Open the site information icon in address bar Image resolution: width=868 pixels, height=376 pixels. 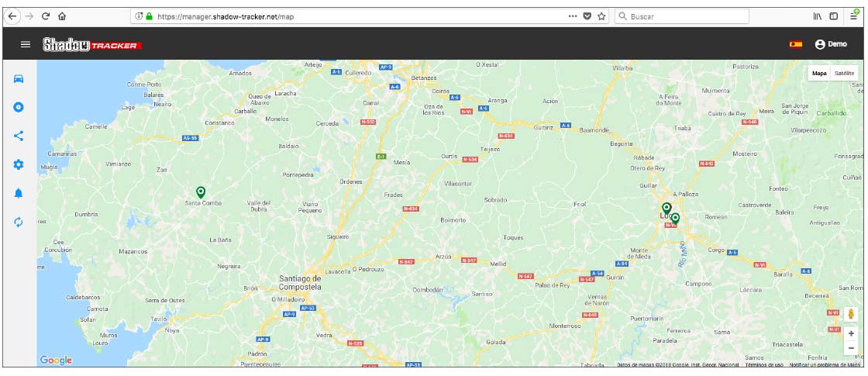click(x=139, y=16)
